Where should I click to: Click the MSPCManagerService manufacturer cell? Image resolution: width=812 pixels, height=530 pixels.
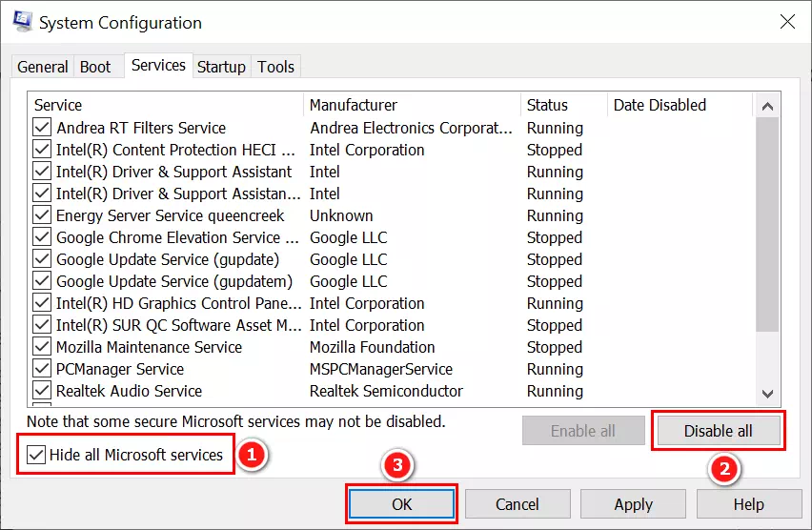[381, 369]
